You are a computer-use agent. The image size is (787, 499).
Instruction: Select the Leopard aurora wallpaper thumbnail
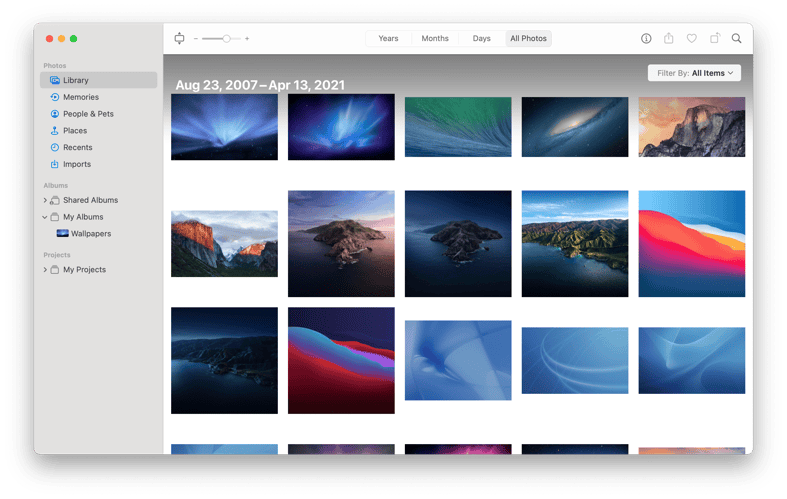pyautogui.click(x=224, y=127)
